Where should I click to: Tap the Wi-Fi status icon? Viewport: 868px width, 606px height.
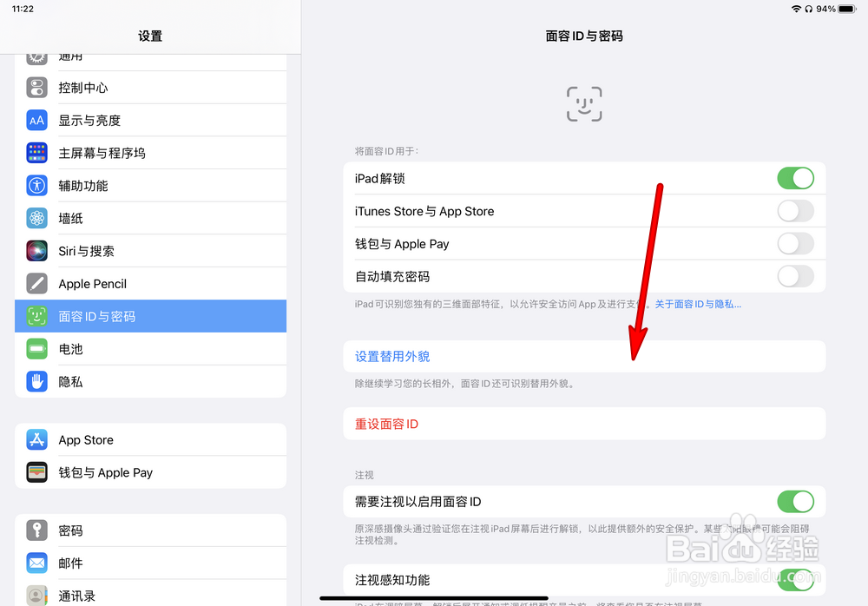796,9
